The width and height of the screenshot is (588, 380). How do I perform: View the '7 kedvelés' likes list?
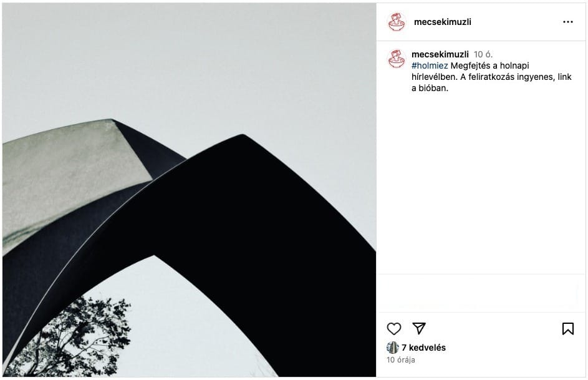423,348
